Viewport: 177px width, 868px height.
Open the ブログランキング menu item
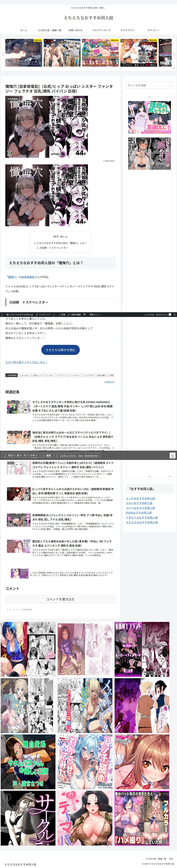(101, 30)
